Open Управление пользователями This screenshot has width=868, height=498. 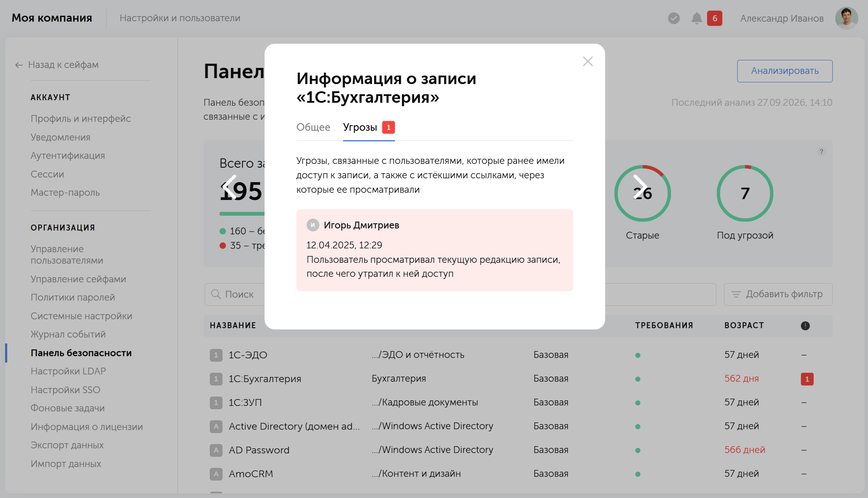[x=67, y=255]
